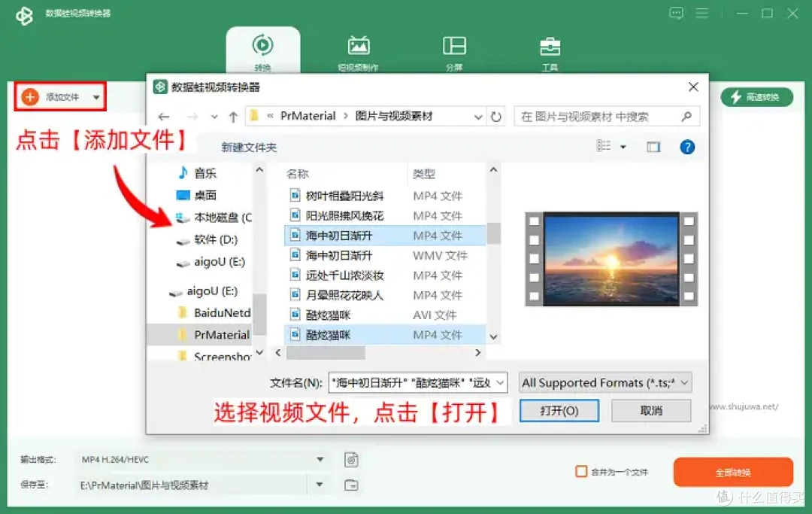Switch to the 短视频制作 tab
Screen dimensions: 812x514
point(359,53)
